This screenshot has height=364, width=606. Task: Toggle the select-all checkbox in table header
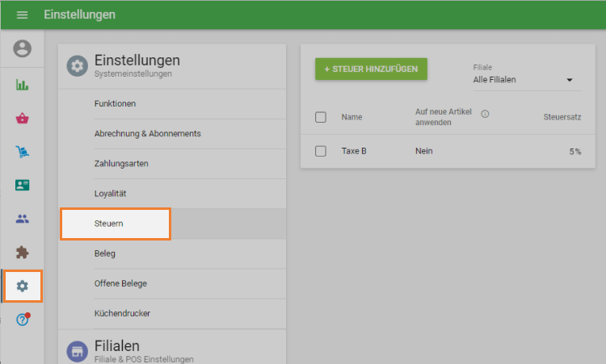point(321,117)
